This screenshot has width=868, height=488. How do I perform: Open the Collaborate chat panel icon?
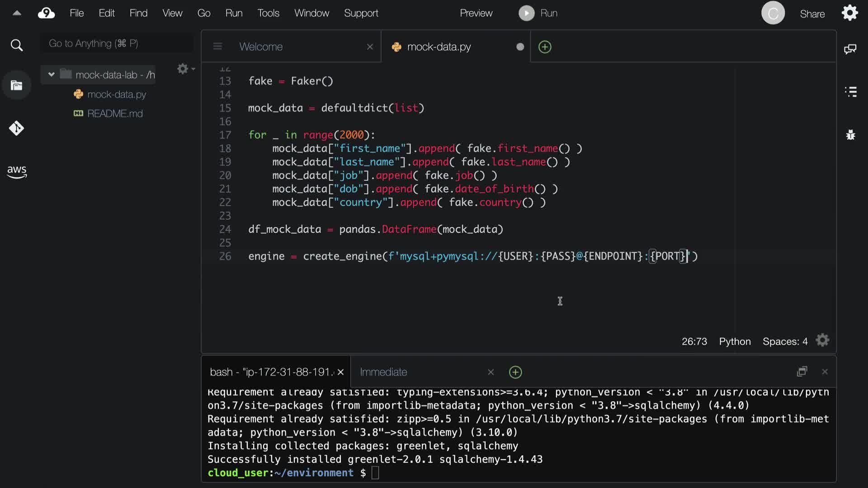(x=850, y=49)
